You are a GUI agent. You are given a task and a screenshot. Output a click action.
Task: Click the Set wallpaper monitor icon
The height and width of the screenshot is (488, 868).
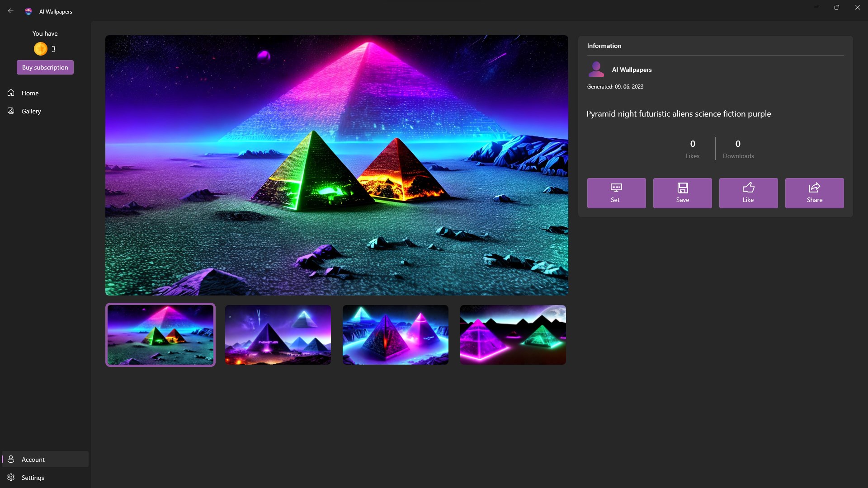click(616, 188)
